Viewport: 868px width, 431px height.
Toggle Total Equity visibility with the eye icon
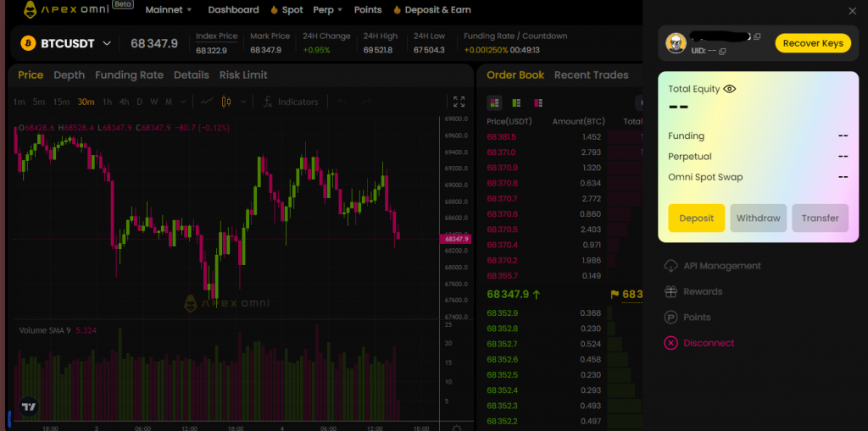729,89
